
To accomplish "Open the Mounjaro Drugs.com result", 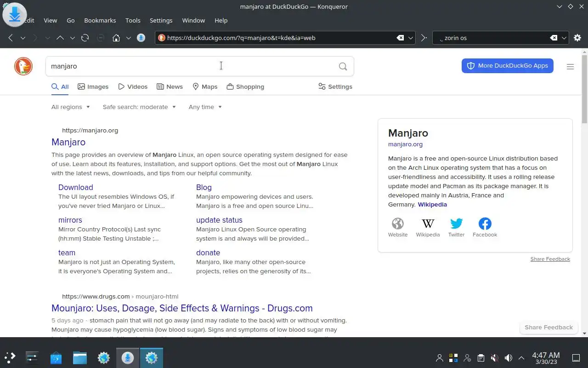I will tap(182, 308).
